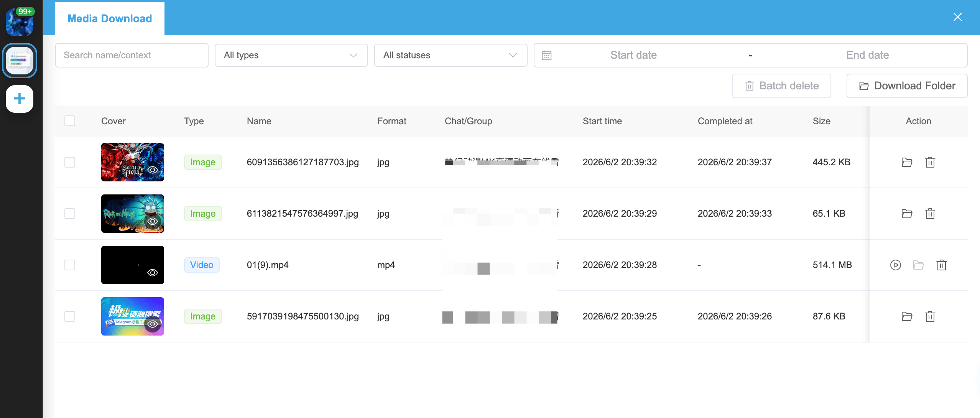Check the box for 6113821547576364997.jpg
The width and height of the screenshot is (980, 418).
tap(70, 214)
